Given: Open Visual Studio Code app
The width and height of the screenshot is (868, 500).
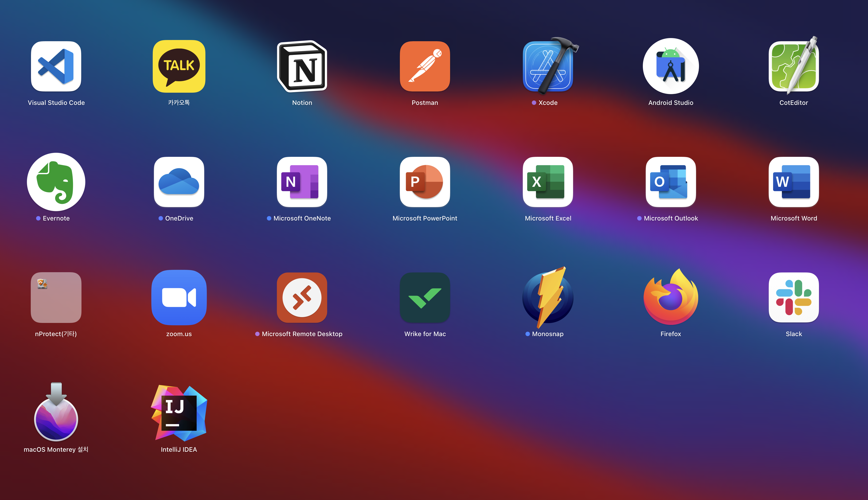Looking at the screenshot, I should point(56,67).
